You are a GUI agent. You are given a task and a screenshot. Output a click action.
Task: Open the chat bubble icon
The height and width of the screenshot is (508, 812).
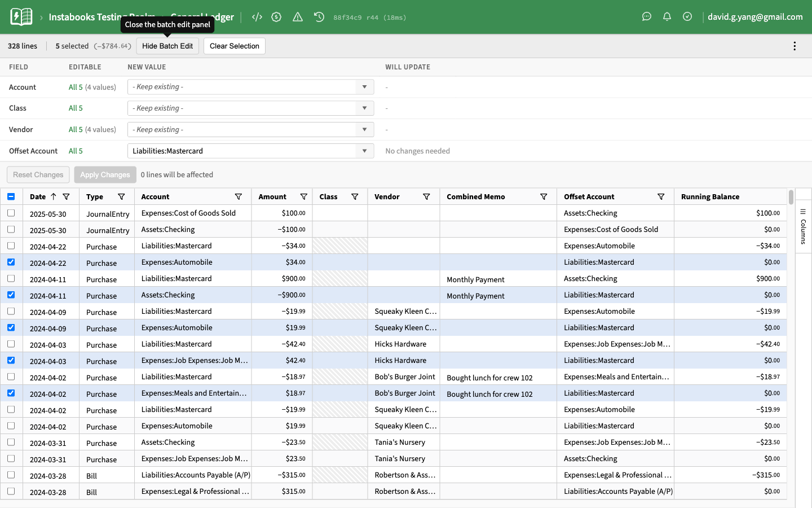pyautogui.click(x=647, y=17)
